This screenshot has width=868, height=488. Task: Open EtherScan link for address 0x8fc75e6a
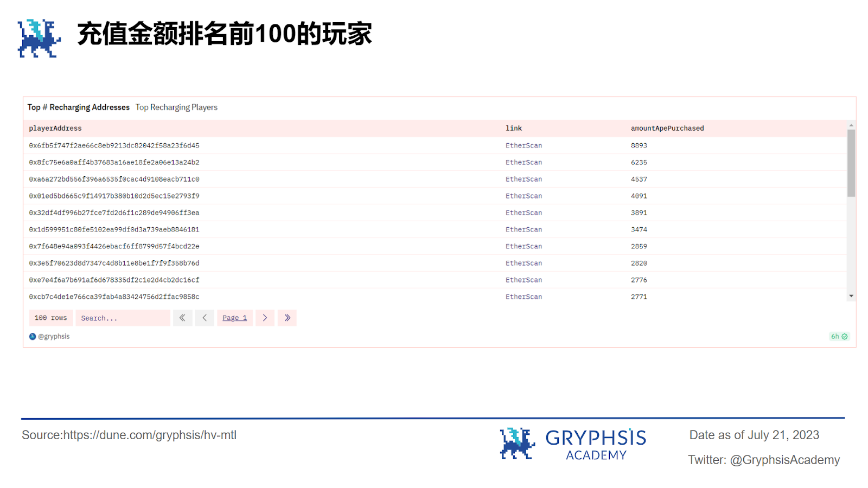tap(524, 162)
